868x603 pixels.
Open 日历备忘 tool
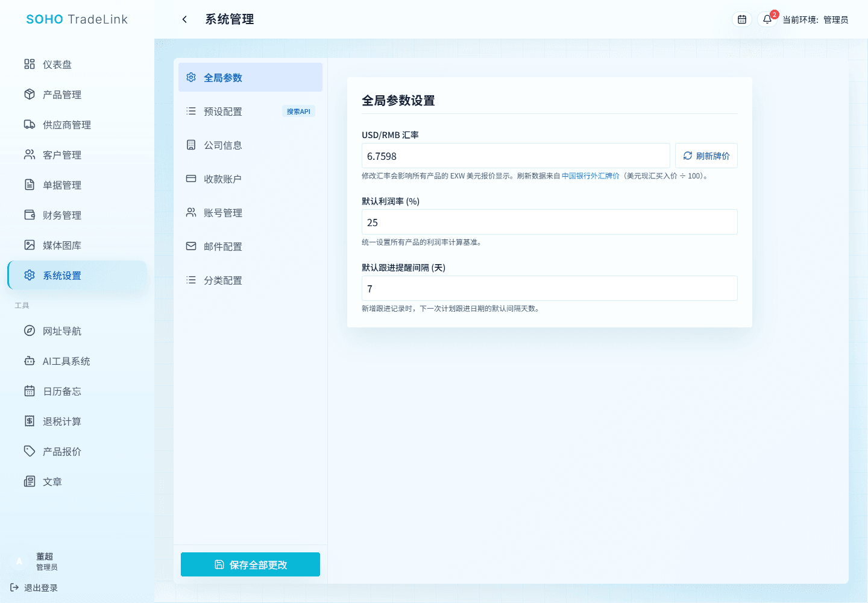pyautogui.click(x=77, y=391)
